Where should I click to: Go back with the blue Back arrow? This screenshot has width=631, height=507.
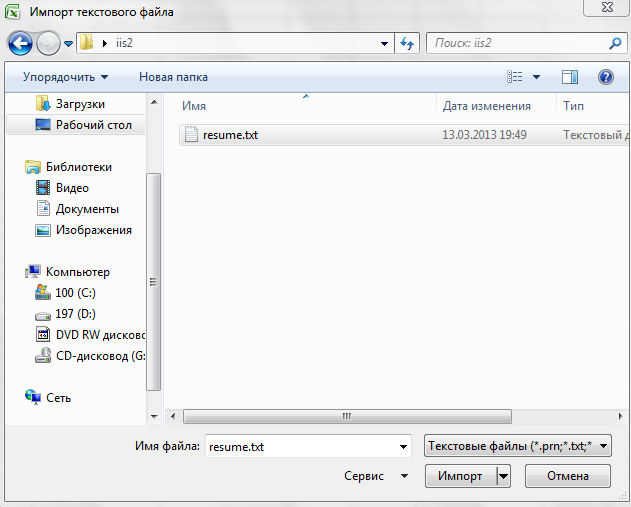click(20, 43)
